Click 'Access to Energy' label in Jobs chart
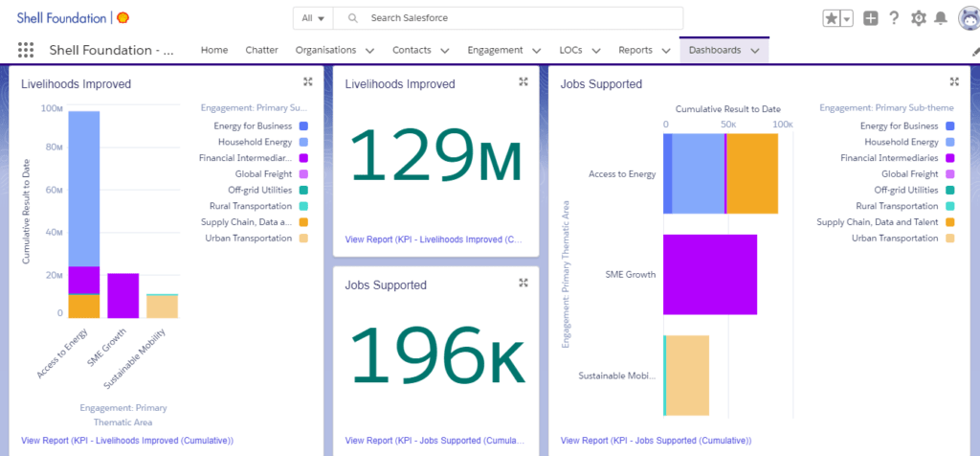Viewport: 980px width, 456px height. pos(622,174)
